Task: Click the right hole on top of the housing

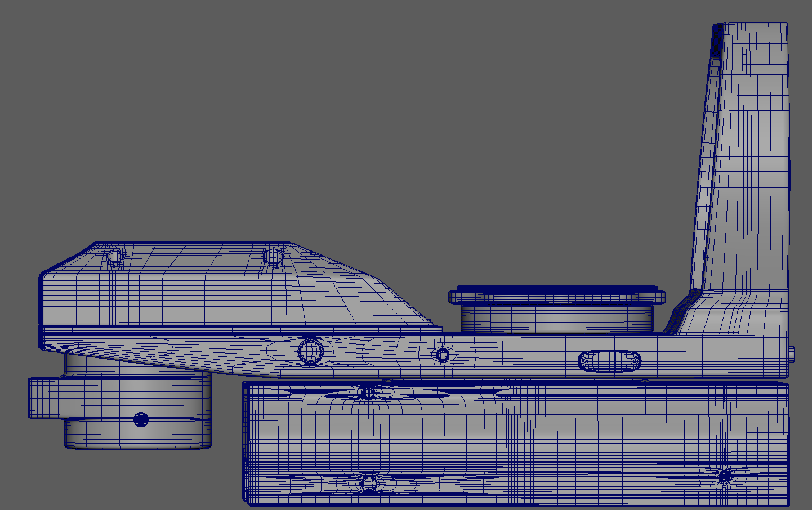Action: tap(273, 258)
